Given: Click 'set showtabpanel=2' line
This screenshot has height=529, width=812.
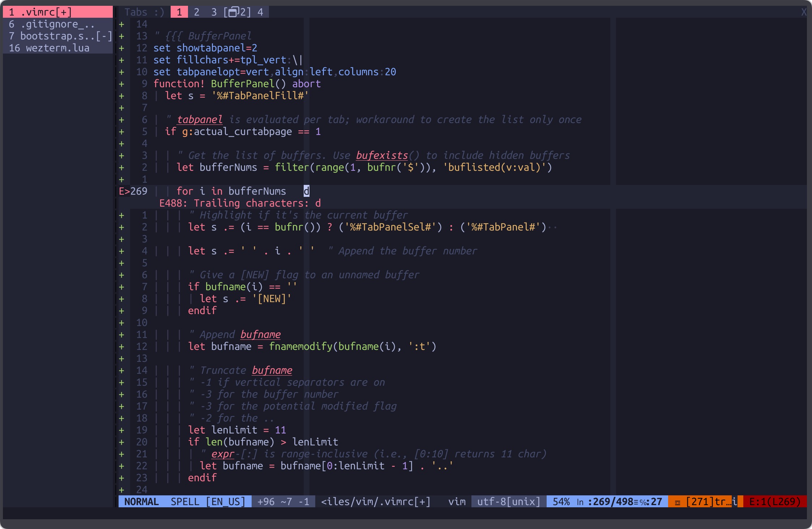Looking at the screenshot, I should [205, 48].
